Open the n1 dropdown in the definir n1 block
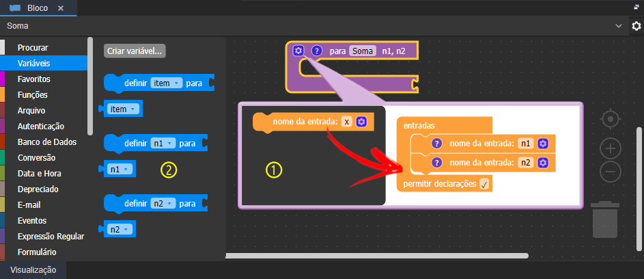 164,144
